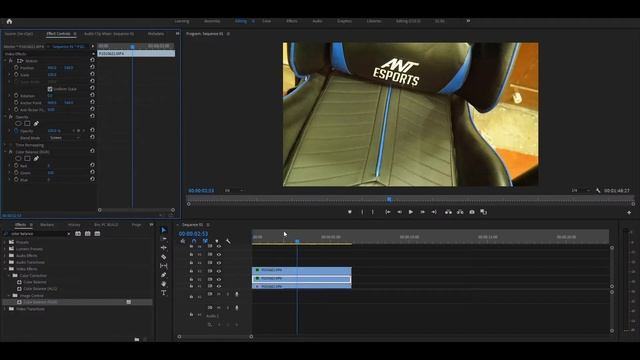Open Program monitor settings wrench
640x360 pixels.
click(598, 191)
